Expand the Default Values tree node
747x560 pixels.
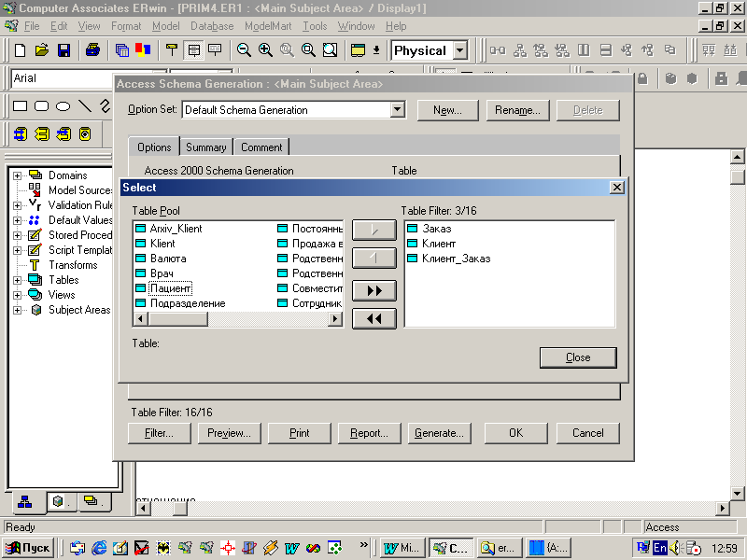click(x=17, y=220)
